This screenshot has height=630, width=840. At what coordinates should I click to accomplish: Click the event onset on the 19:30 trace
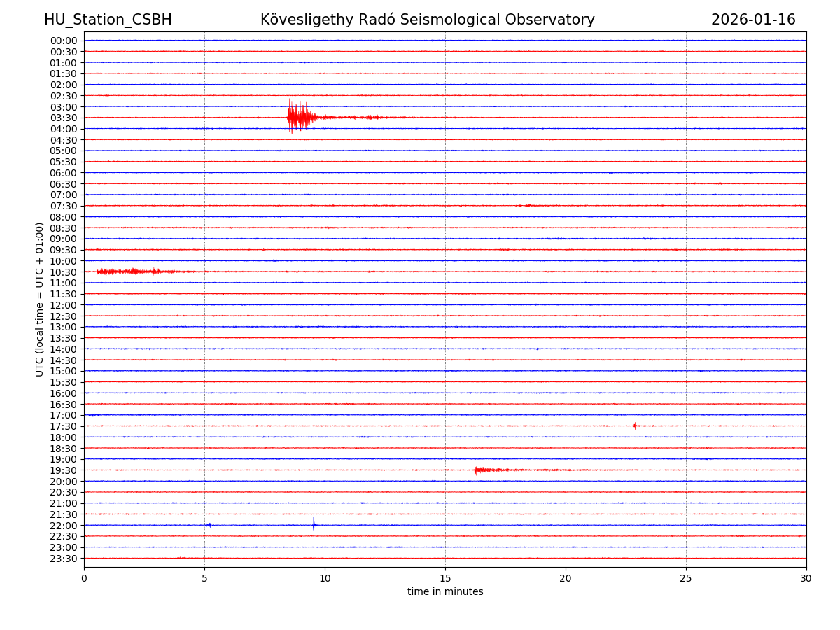point(476,470)
